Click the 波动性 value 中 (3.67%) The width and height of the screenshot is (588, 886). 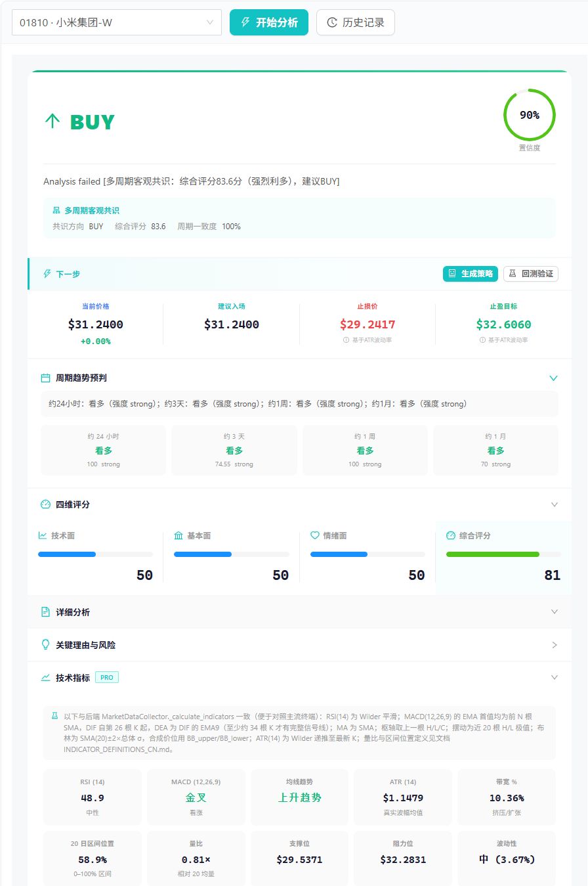pos(507,860)
